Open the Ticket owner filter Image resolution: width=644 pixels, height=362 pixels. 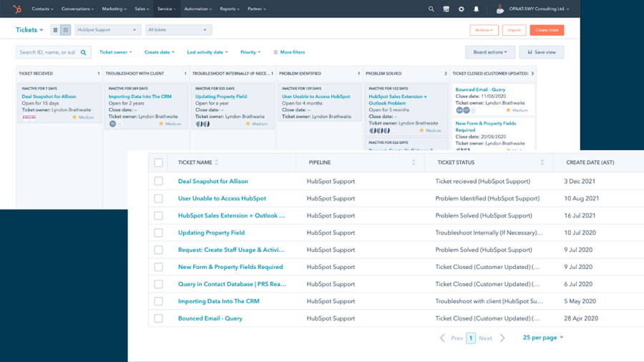[115, 52]
